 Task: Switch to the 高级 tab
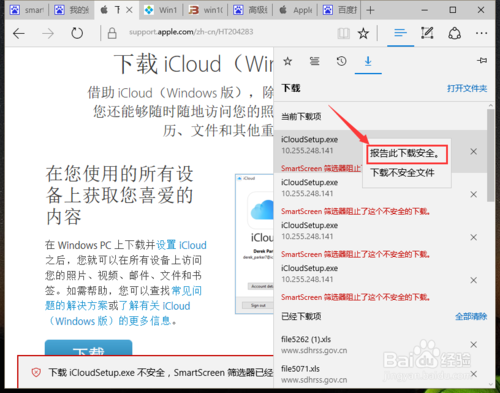251,10
